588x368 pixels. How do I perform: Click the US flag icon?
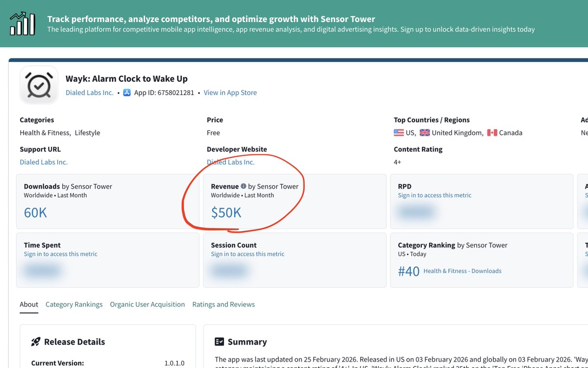(x=399, y=133)
